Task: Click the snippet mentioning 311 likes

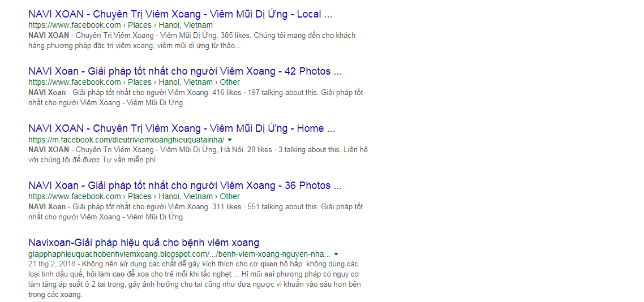Action: tap(196, 212)
